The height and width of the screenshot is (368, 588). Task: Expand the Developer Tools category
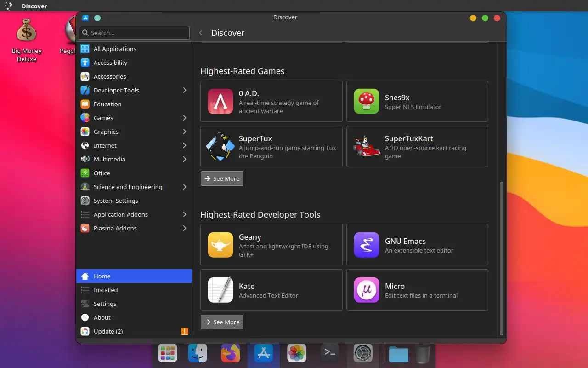pos(185,90)
